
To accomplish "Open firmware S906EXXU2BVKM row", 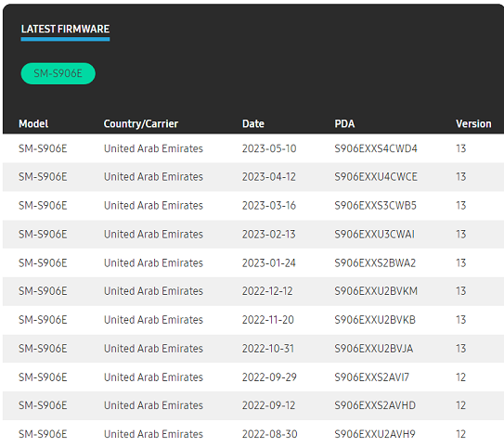I will [253, 291].
